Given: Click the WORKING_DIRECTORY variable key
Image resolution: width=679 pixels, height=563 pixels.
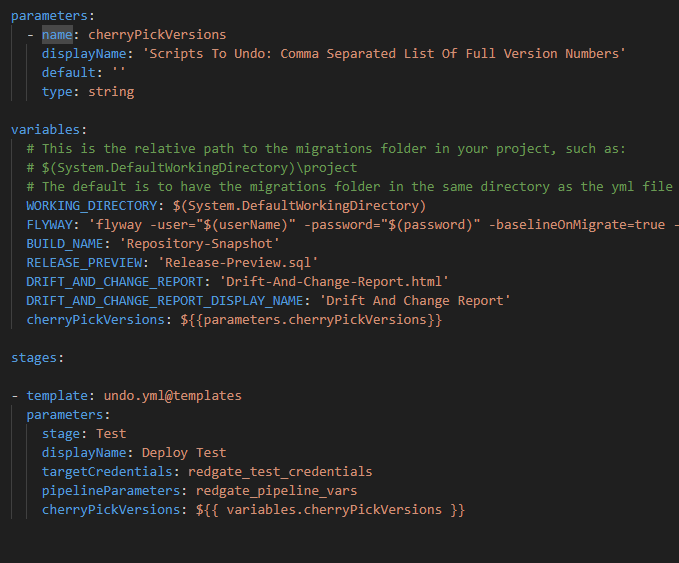Looking at the screenshot, I should [92, 206].
